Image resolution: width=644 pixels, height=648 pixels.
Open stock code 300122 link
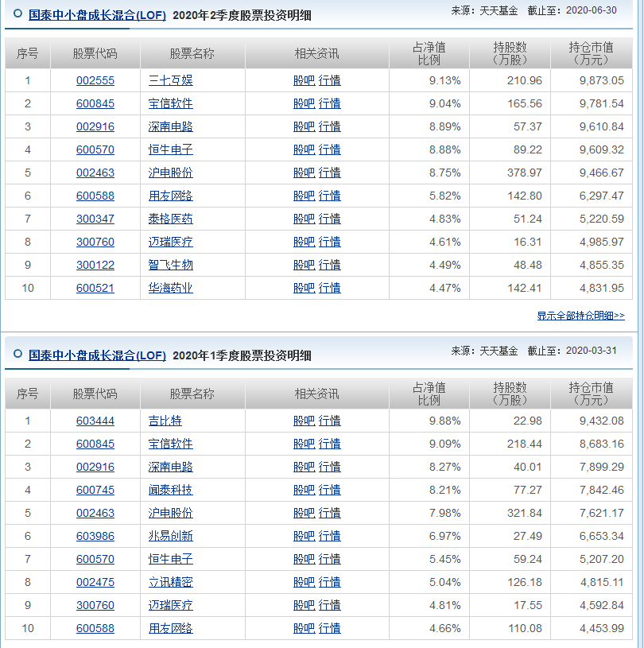pyautogui.click(x=95, y=265)
